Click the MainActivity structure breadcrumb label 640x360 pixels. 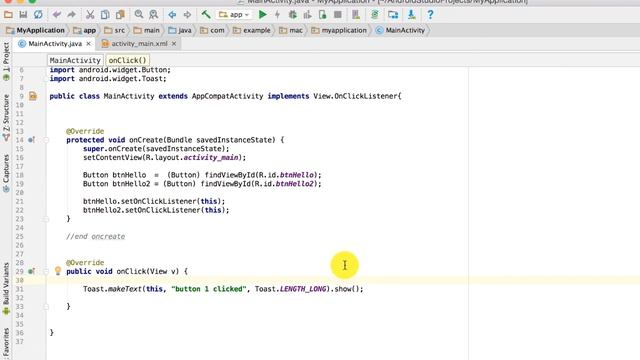click(x=75, y=60)
